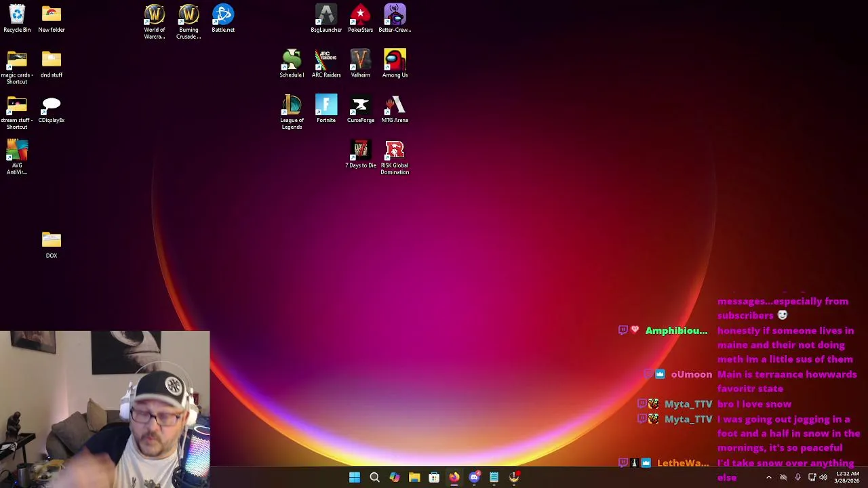This screenshot has height=488, width=868.
Task: Open the CurseForge desktop icon
Action: click(x=361, y=109)
